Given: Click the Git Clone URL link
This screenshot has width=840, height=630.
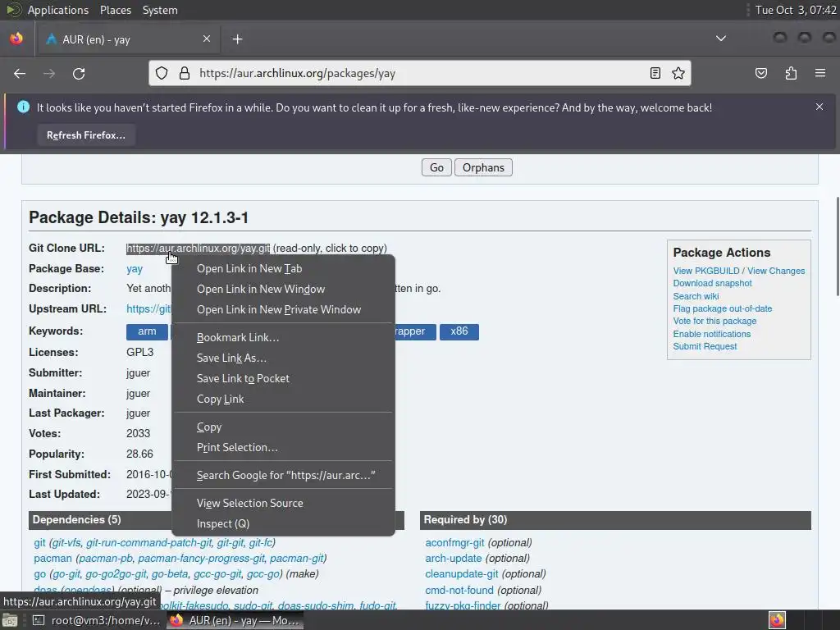Looking at the screenshot, I should pos(198,248).
